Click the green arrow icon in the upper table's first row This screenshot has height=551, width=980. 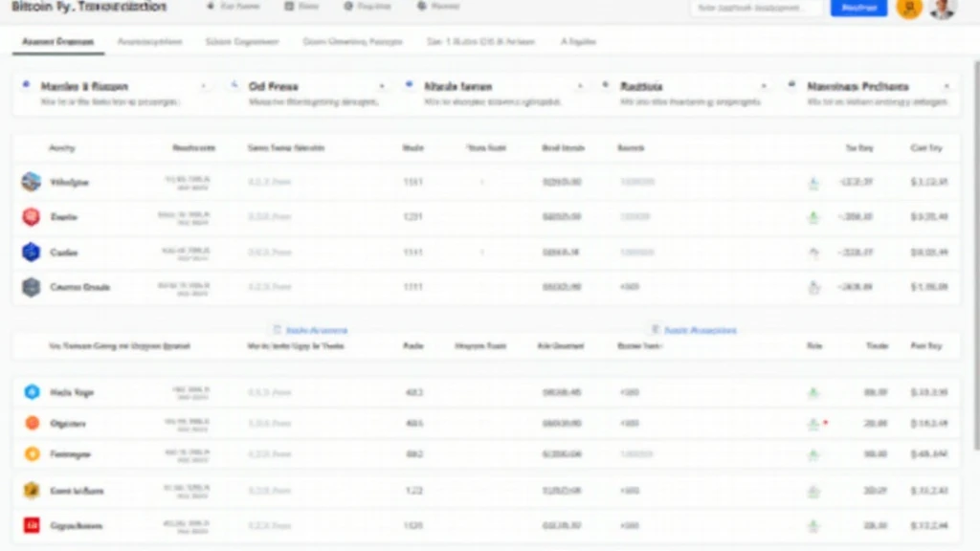point(813,182)
